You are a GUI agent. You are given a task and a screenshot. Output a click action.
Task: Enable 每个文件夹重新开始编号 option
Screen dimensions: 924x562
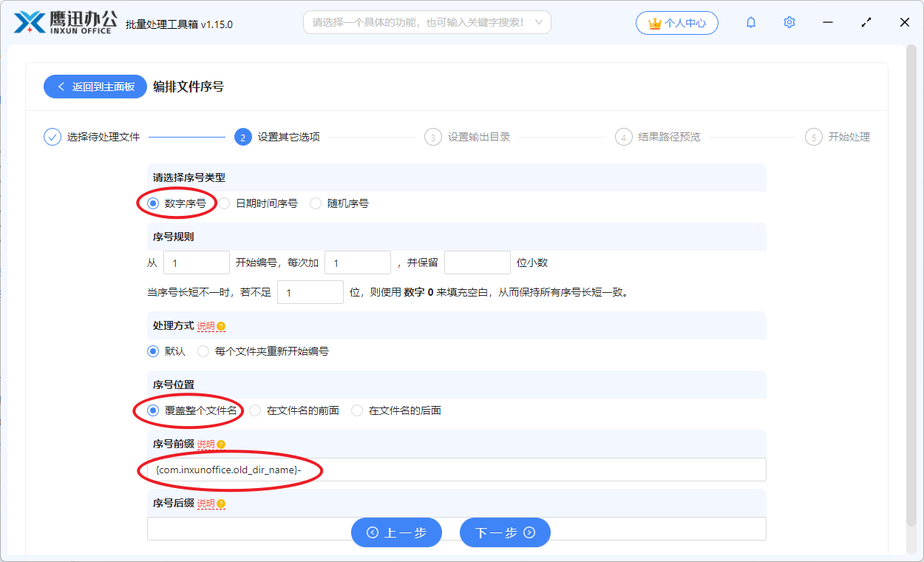(x=203, y=351)
